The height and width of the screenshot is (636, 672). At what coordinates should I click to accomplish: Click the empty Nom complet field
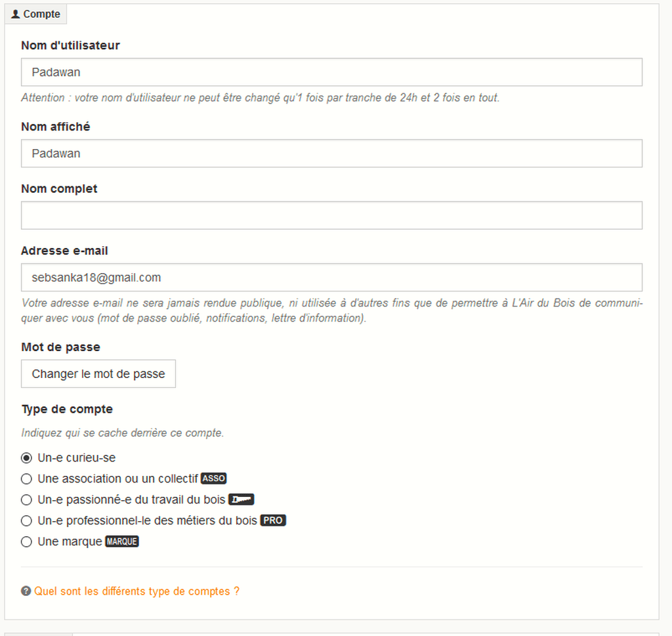tap(331, 215)
